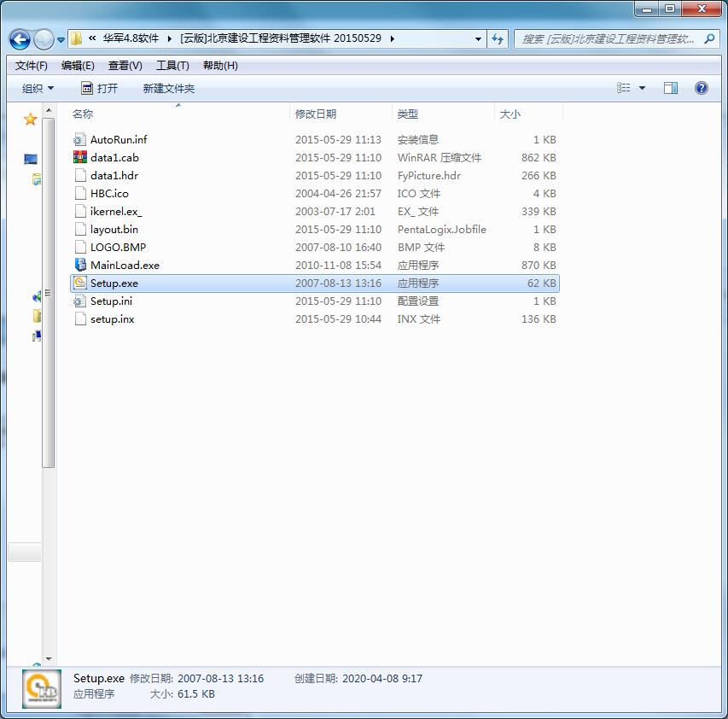Image resolution: width=728 pixels, height=719 pixels.
Task: Click the Favorites star in navigation pane
Action: pos(30,120)
